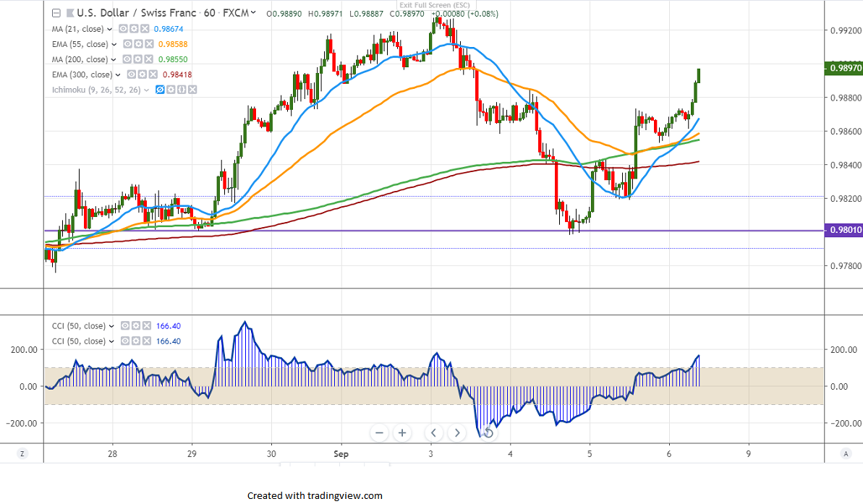Click the Z timezone button at bottom left

tap(22, 454)
